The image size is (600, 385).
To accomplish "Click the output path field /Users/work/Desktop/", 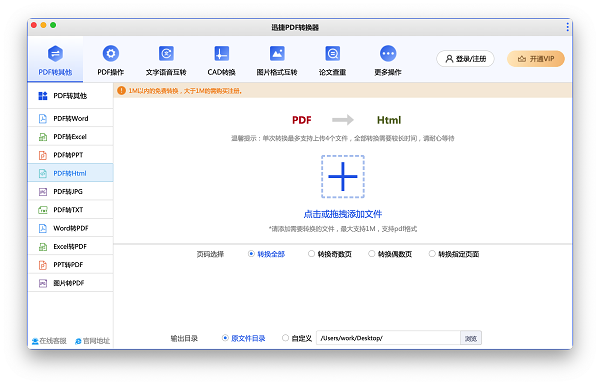I will [388, 338].
